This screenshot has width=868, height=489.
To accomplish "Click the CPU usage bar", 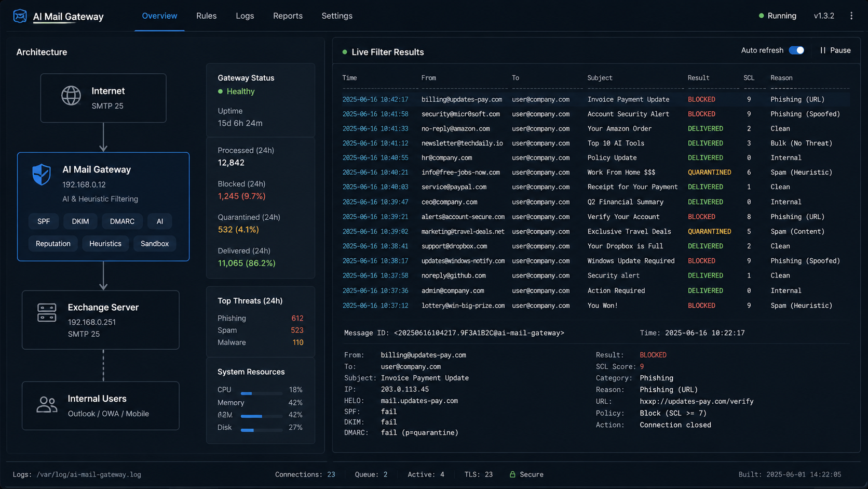I will [262, 393].
